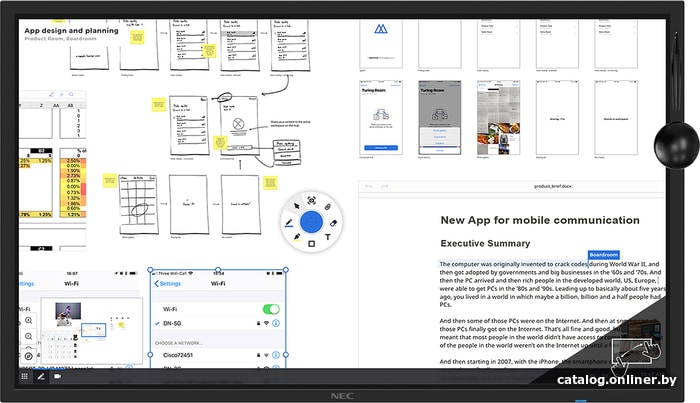The image size is (700, 403).
Task: Click yellow sticky note beside grid wireframe
Action: click(109, 181)
